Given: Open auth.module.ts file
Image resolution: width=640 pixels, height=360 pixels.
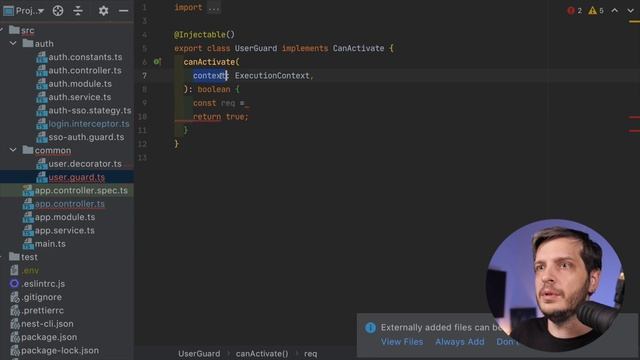Looking at the screenshot, I should [80, 84].
